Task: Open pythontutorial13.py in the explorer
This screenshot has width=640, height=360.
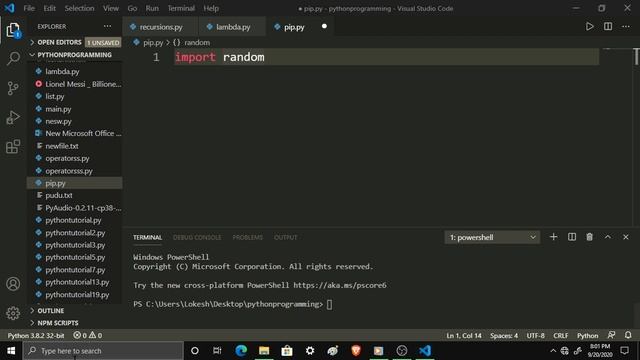Action: pyautogui.click(x=75, y=282)
